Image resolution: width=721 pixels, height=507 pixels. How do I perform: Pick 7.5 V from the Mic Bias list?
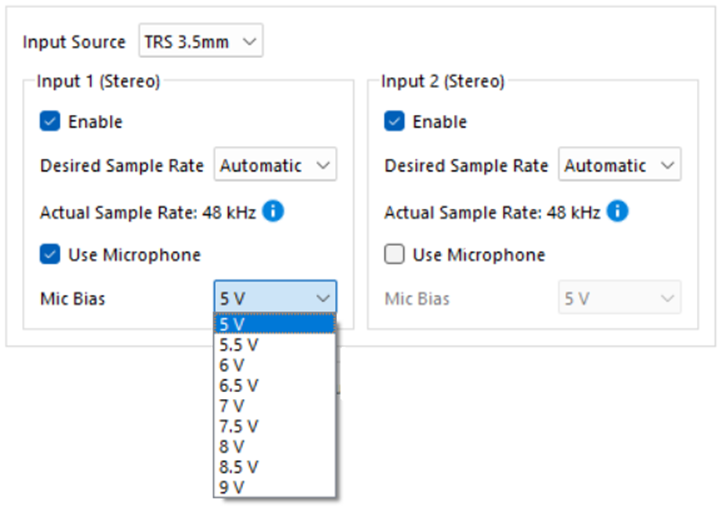coord(275,426)
